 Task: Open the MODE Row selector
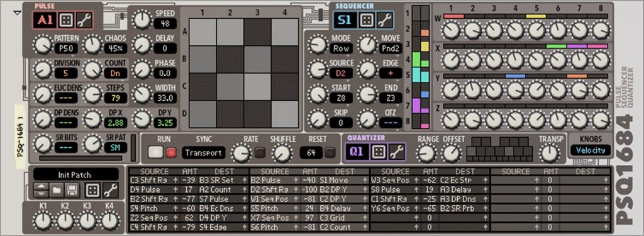tap(341, 48)
